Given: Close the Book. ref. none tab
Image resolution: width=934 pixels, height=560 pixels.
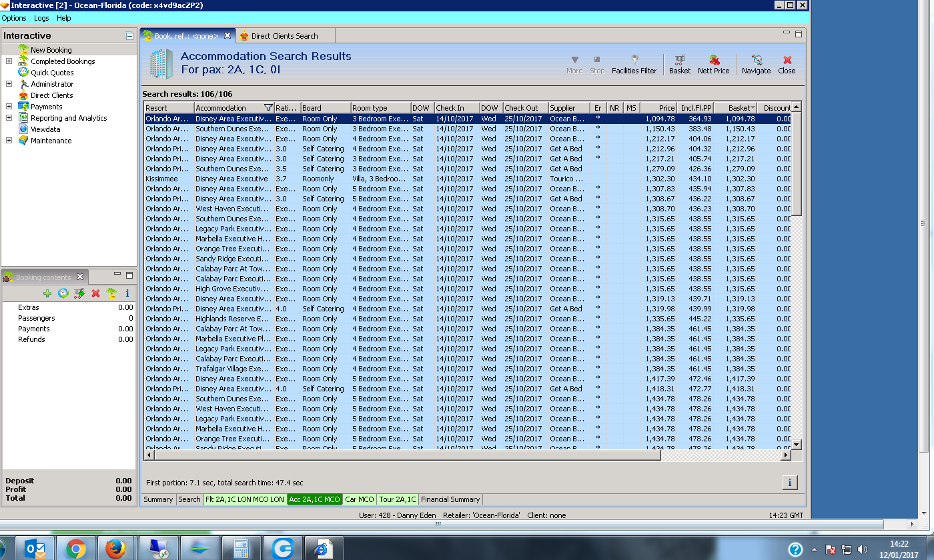Looking at the screenshot, I should click(227, 35).
